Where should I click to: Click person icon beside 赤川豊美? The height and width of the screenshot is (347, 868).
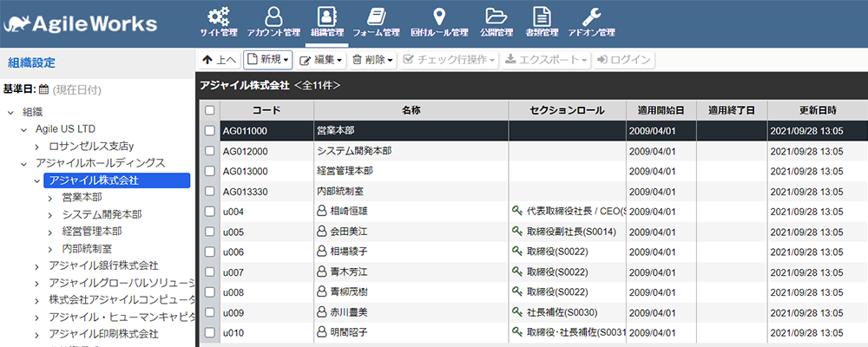322,312
